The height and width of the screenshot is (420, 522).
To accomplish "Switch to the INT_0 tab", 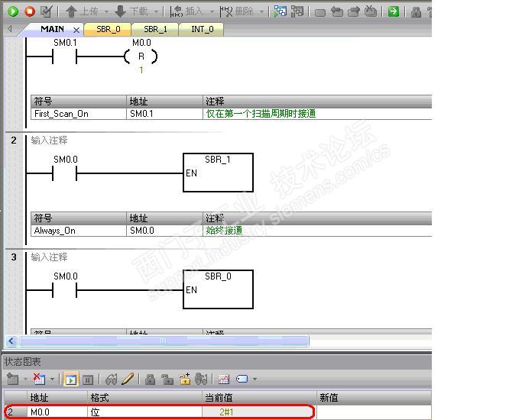I will pyautogui.click(x=202, y=29).
